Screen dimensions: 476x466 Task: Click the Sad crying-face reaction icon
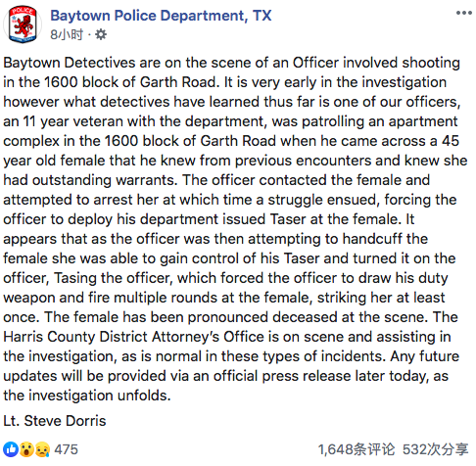pos(42,449)
